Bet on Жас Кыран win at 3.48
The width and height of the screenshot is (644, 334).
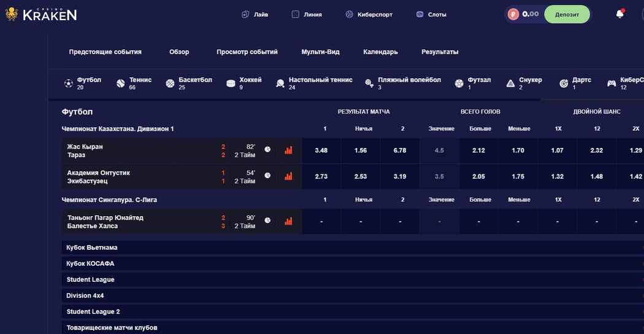pyautogui.click(x=321, y=150)
